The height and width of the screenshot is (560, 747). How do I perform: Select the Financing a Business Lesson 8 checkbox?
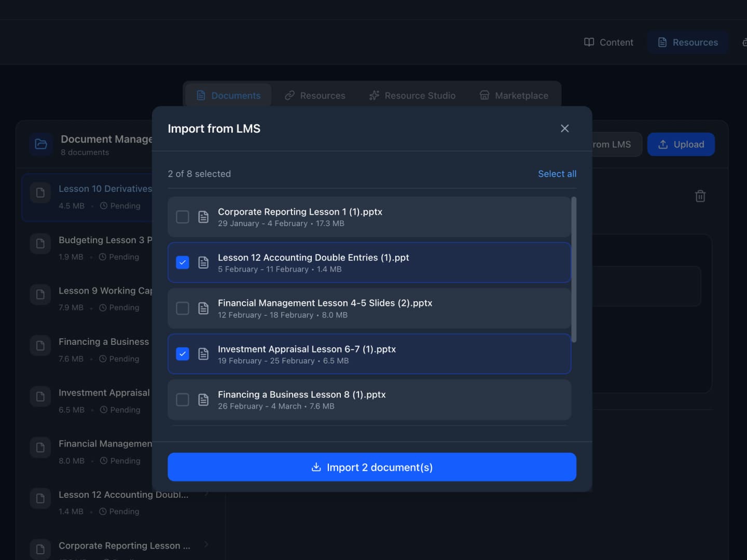tap(182, 400)
